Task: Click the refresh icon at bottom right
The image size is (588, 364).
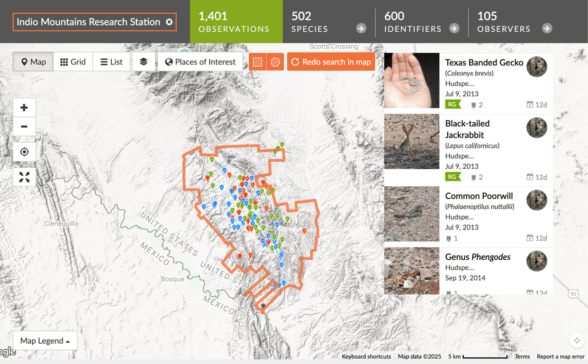Action: 577,340
